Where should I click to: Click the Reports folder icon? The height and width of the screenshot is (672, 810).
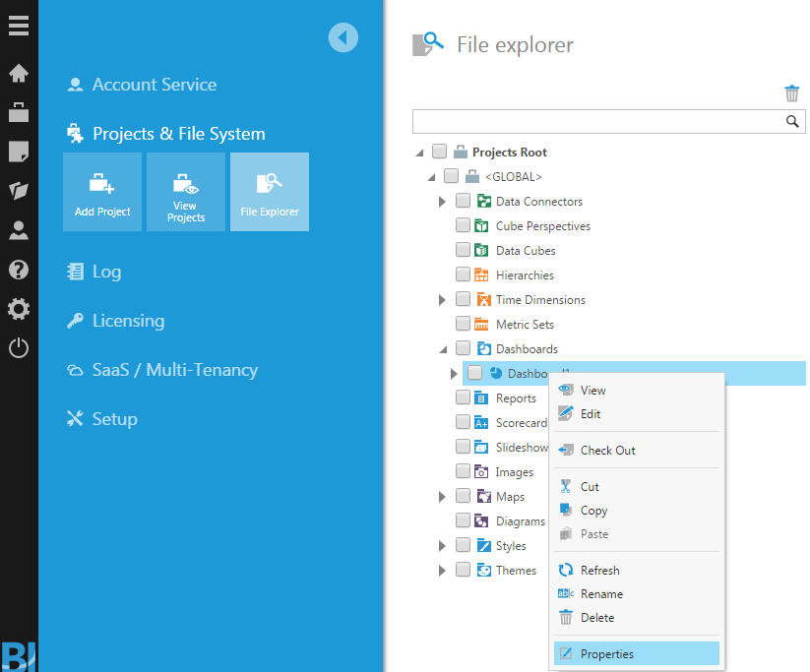click(x=481, y=397)
